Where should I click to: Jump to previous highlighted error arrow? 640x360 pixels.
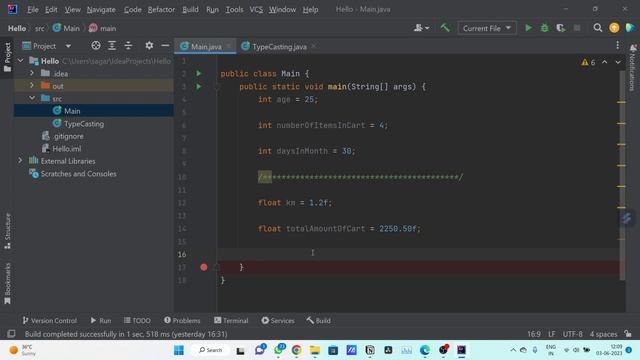[x=604, y=62]
